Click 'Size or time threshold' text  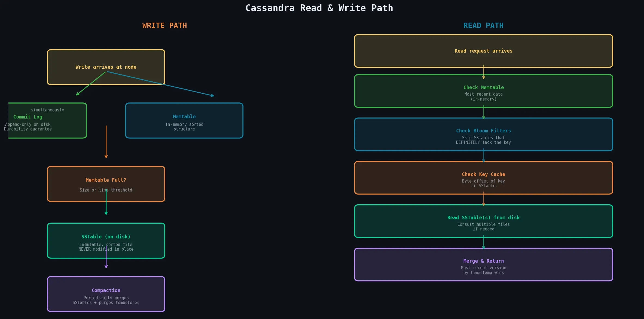tap(106, 190)
